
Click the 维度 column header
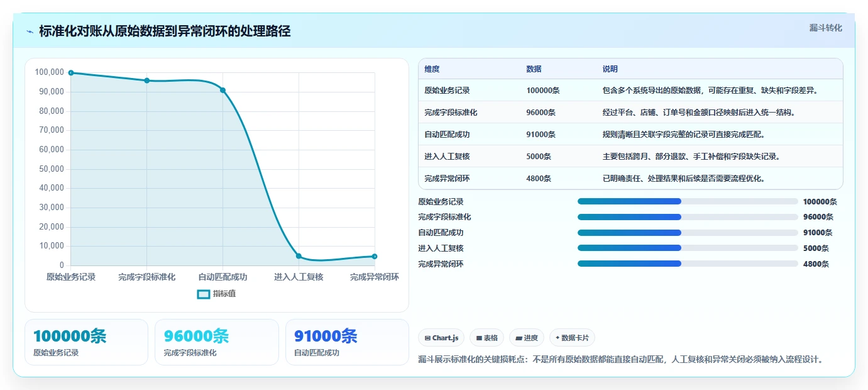pyautogui.click(x=432, y=69)
